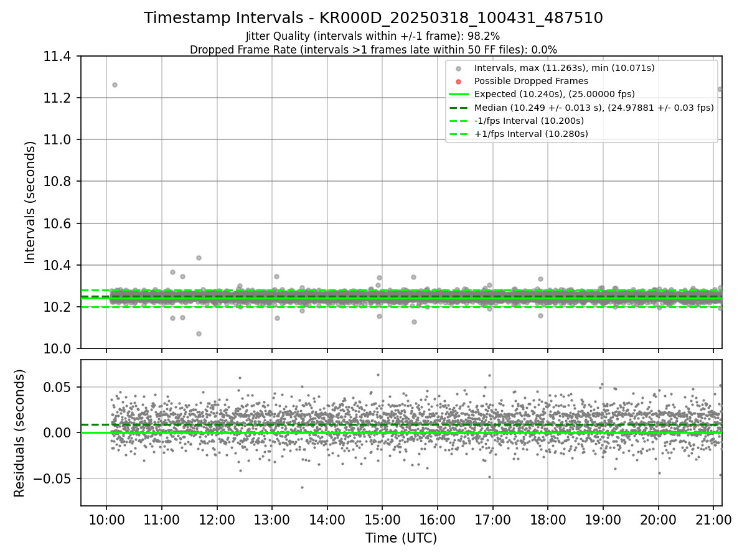
Task: Click the grey marker beside 'Intervals' in legend
Action: pos(459,68)
